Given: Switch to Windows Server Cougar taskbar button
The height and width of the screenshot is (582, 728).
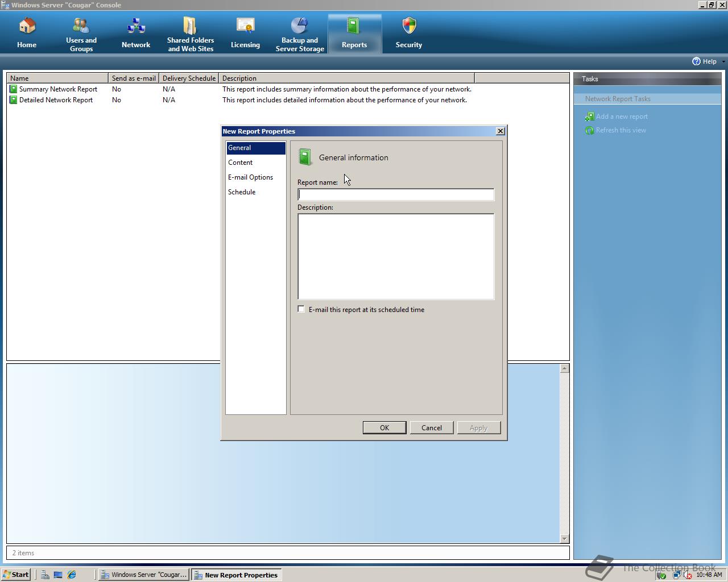Looking at the screenshot, I should tap(144, 575).
